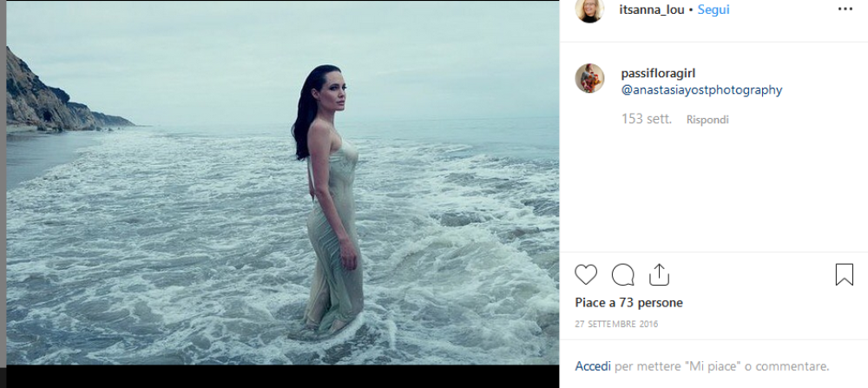Open the three-dot more options menu
Screen dimensions: 868x388
(845, 10)
